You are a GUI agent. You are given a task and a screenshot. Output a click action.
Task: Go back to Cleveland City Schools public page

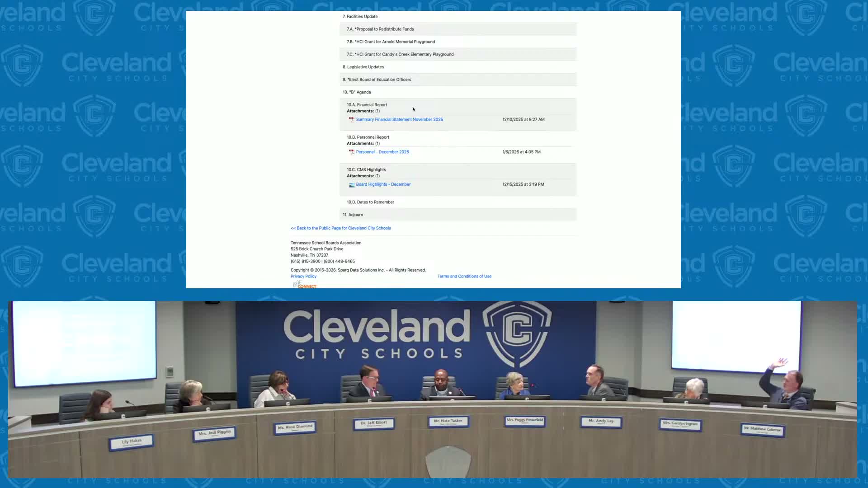340,228
